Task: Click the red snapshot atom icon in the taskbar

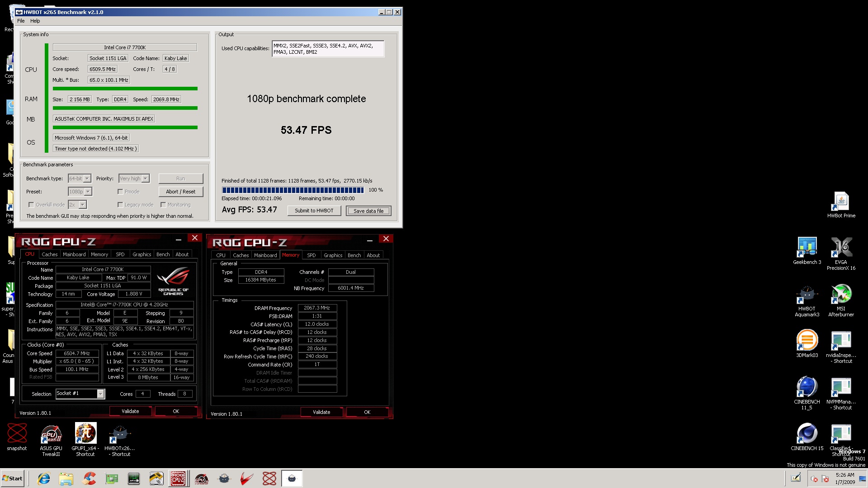Action: point(269,479)
